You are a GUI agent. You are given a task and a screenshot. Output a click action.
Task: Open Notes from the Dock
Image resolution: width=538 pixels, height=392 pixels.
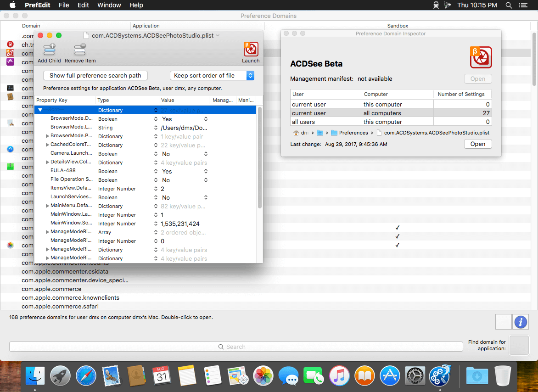(x=187, y=376)
